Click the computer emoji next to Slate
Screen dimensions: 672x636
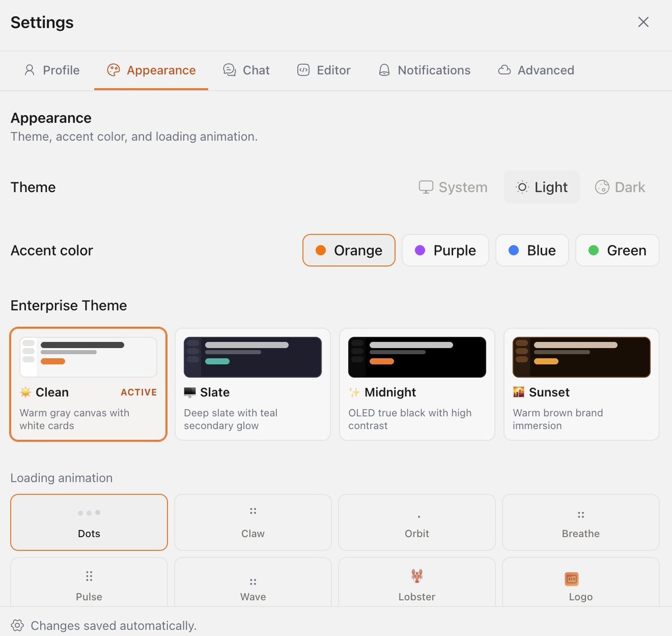190,392
